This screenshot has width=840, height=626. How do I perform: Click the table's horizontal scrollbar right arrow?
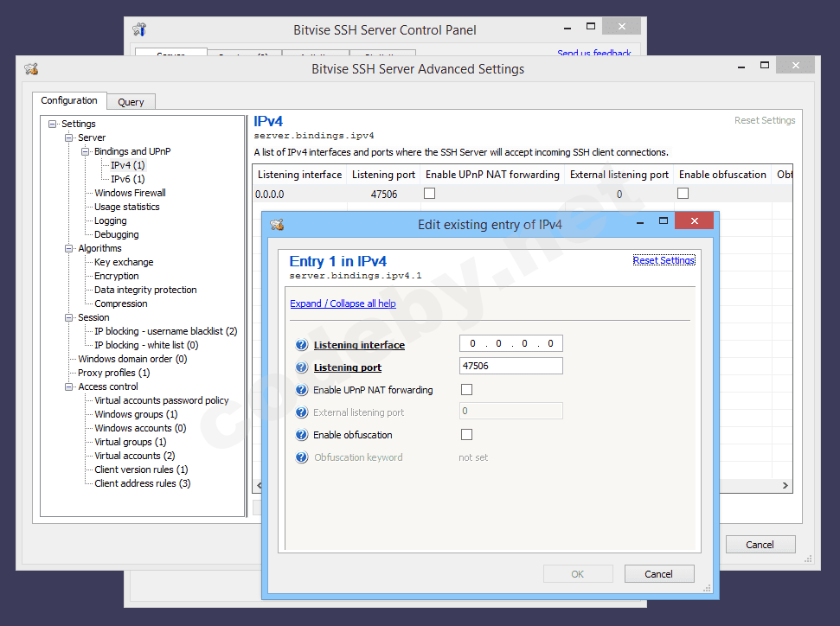point(785,486)
